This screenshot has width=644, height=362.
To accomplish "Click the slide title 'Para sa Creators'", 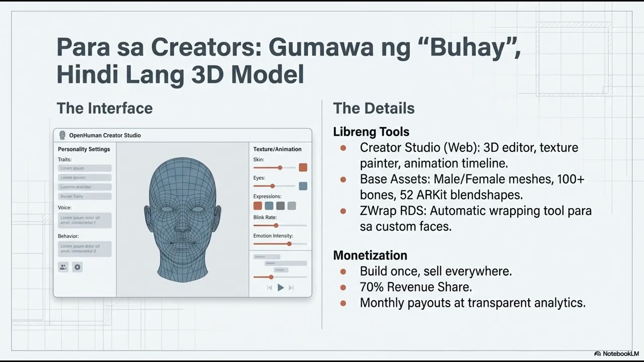I will click(x=289, y=60).
